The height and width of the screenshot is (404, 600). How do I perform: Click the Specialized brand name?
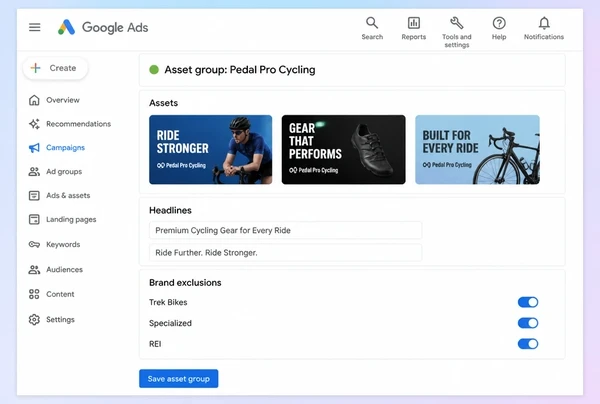170,323
